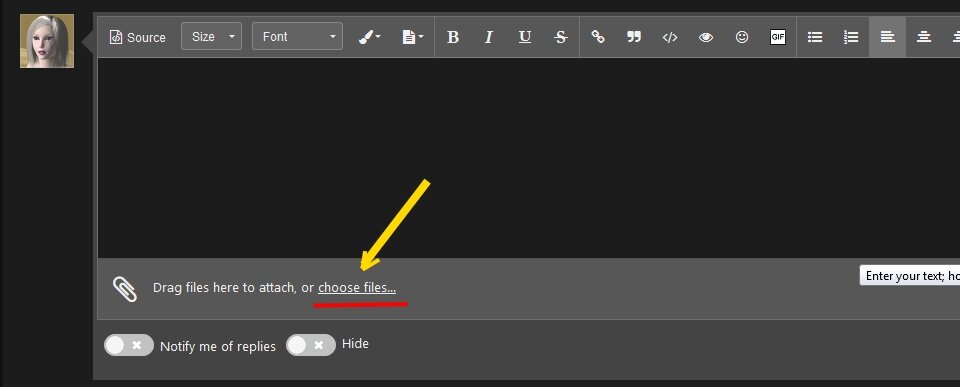The width and height of the screenshot is (960, 387).
Task: Insert a link with chain icon
Action: click(598, 37)
